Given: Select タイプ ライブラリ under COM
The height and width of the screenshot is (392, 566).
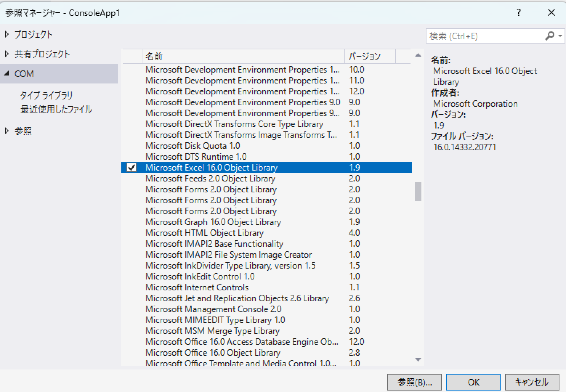Looking at the screenshot, I should pos(46,95).
